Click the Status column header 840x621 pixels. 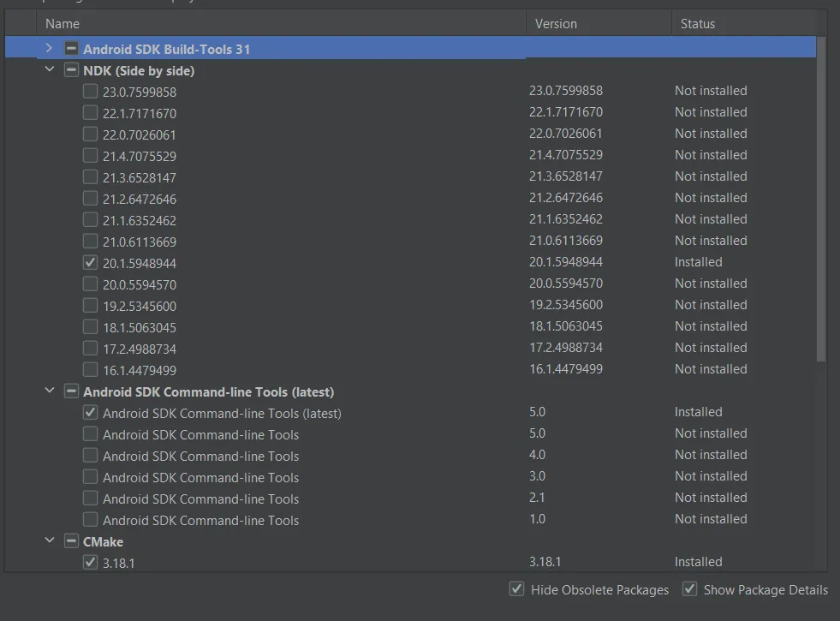pos(744,24)
